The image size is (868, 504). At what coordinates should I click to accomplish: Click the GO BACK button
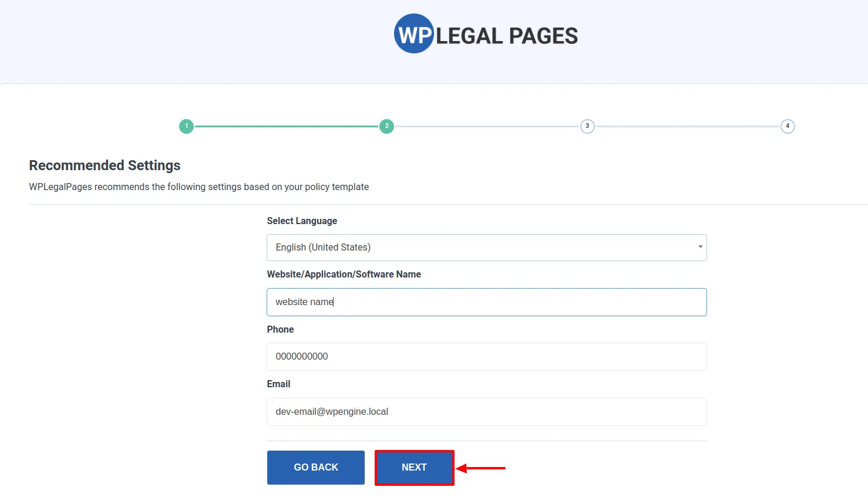pyautogui.click(x=316, y=468)
